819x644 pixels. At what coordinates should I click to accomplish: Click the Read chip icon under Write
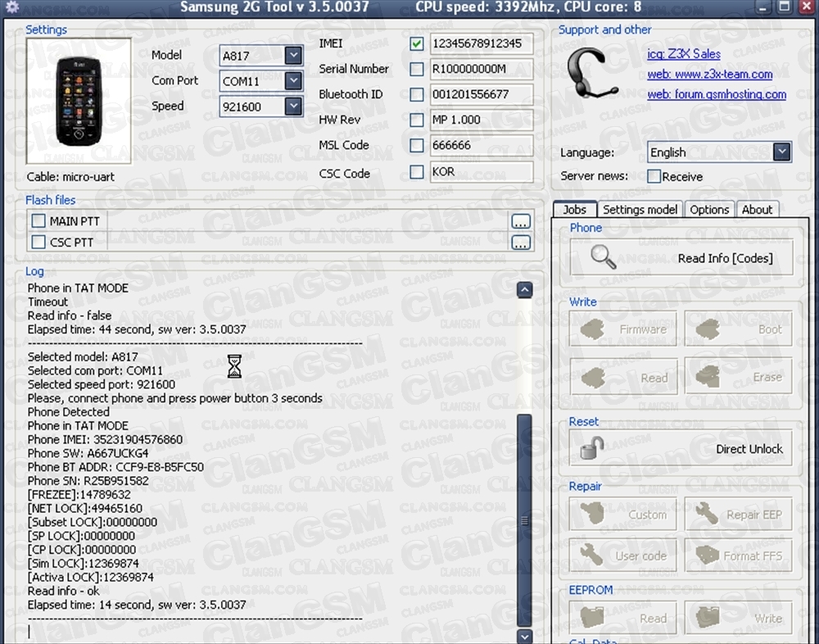click(x=593, y=377)
